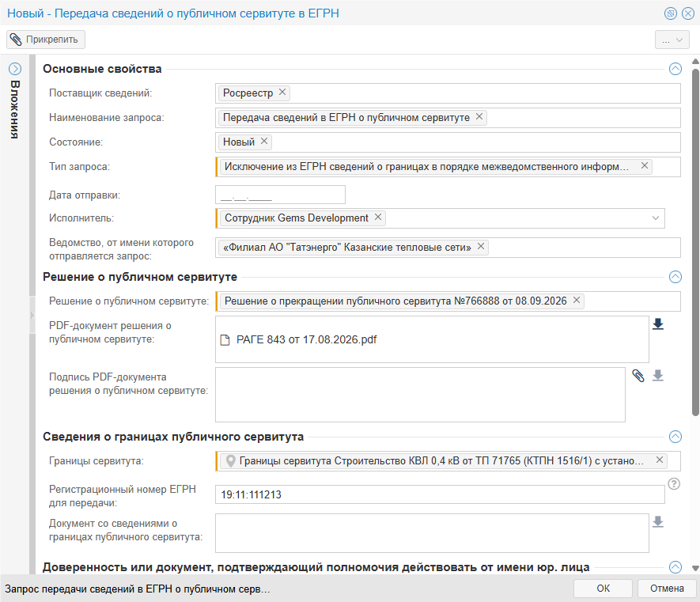The height and width of the screenshot is (602, 700).
Task: Confirm the form with OK
Action: point(603,589)
